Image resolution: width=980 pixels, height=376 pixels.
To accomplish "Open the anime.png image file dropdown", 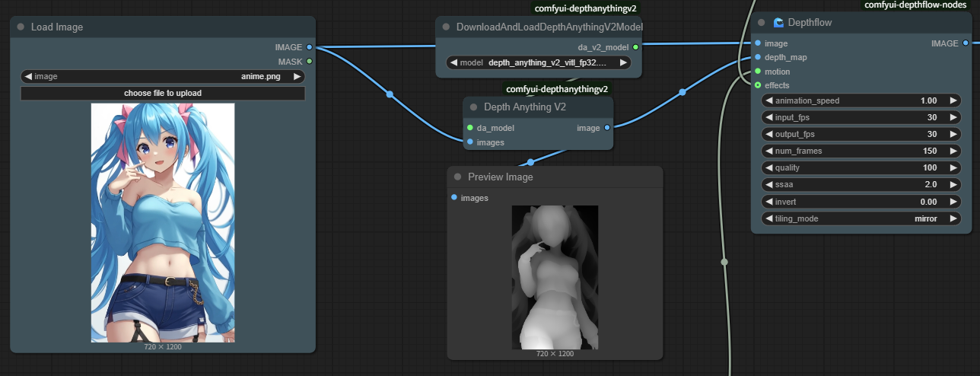I will (163, 76).
